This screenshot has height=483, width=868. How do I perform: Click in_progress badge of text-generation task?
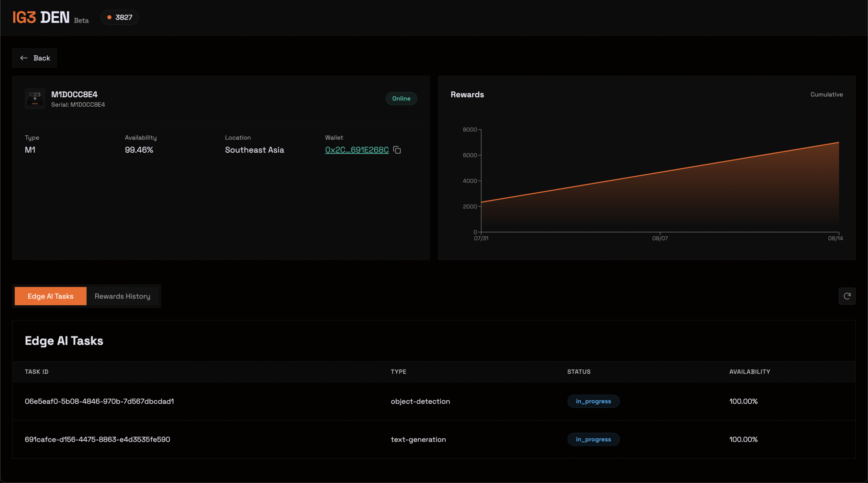tap(593, 439)
